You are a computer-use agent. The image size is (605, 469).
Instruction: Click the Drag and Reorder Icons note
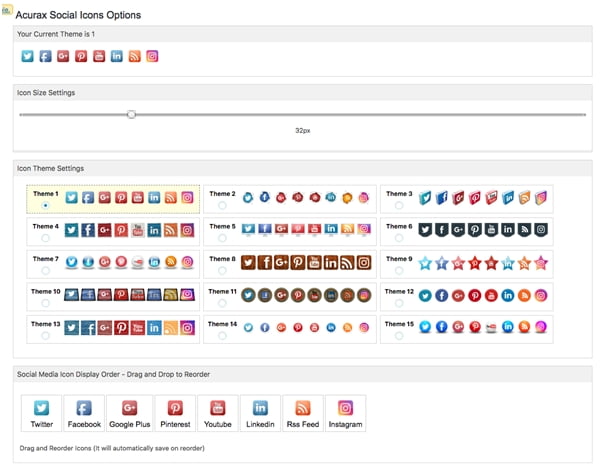coord(112,448)
